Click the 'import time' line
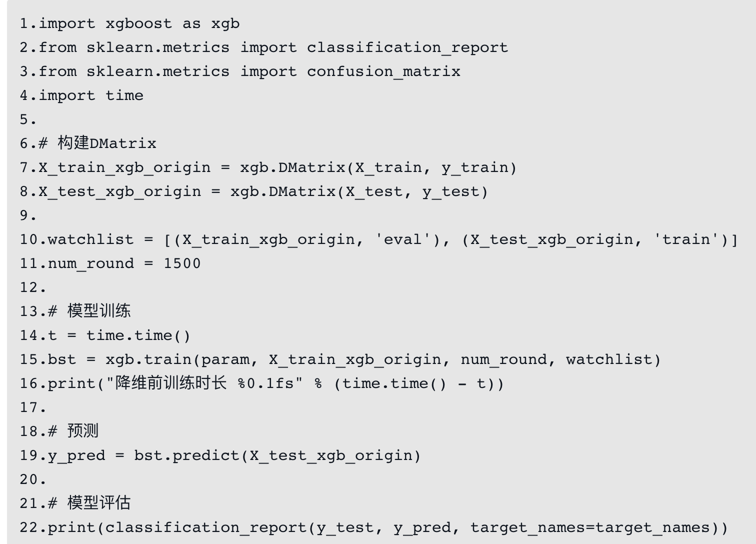756x544 pixels. pyautogui.click(x=91, y=95)
